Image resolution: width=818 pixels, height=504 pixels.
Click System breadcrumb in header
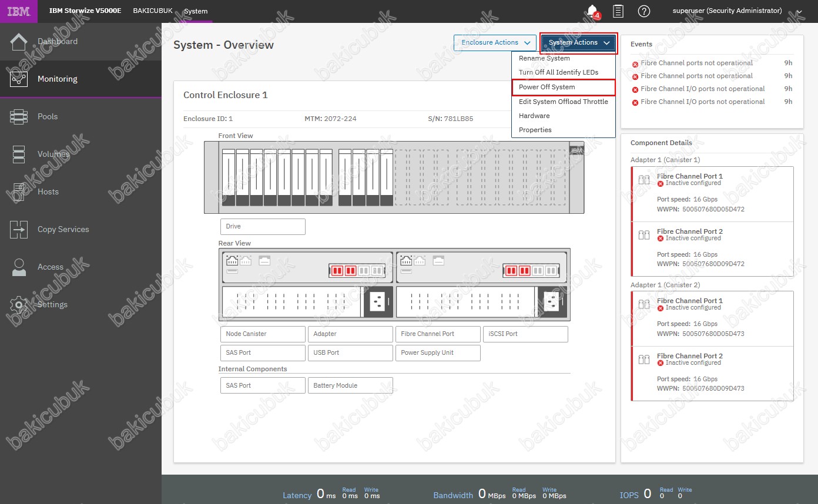(196, 11)
